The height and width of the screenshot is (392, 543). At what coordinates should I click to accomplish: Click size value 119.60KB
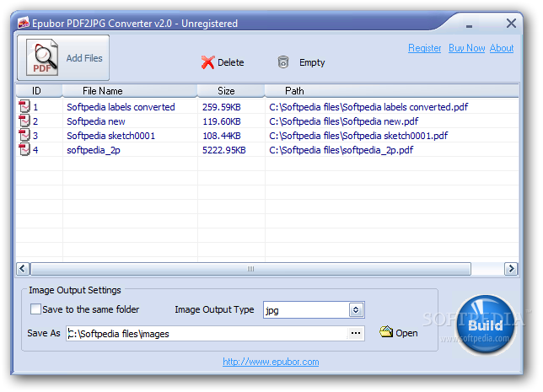(x=222, y=121)
